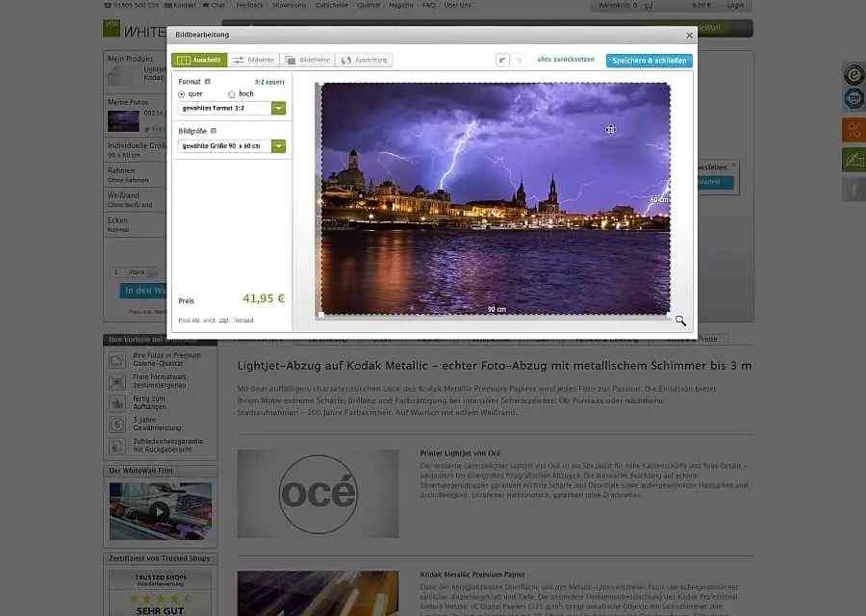This screenshot has height=616, width=866.
Task: Click Speichern & schließen button
Action: [x=649, y=61]
